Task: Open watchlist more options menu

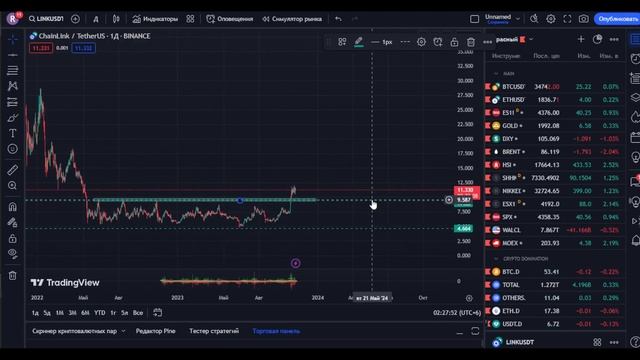Action: (x=614, y=40)
